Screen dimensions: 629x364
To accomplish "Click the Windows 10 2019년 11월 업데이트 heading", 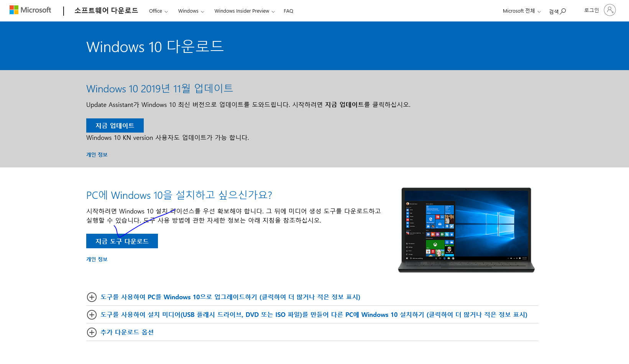I will point(159,89).
